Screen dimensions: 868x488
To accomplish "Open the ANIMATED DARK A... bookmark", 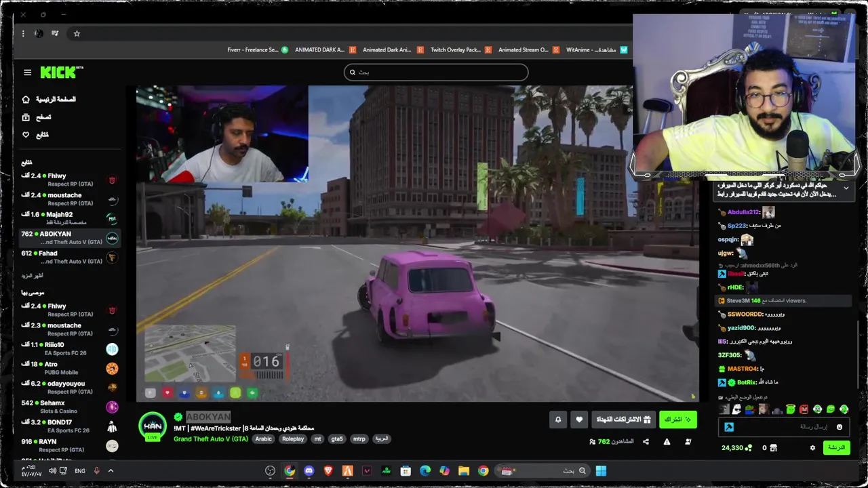I will tap(325, 49).
